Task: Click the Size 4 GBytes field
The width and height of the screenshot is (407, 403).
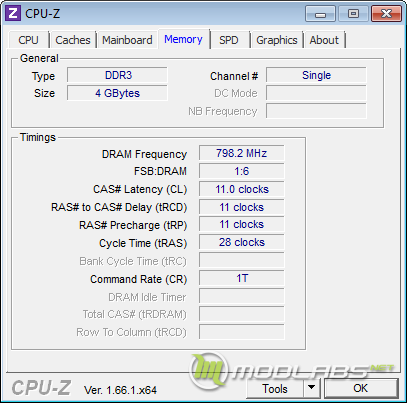Action: pos(117,93)
